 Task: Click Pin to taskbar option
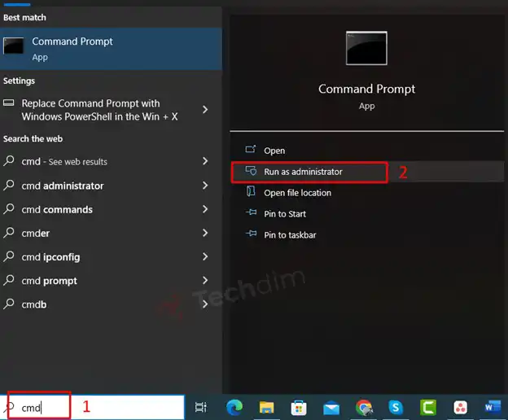coord(290,235)
